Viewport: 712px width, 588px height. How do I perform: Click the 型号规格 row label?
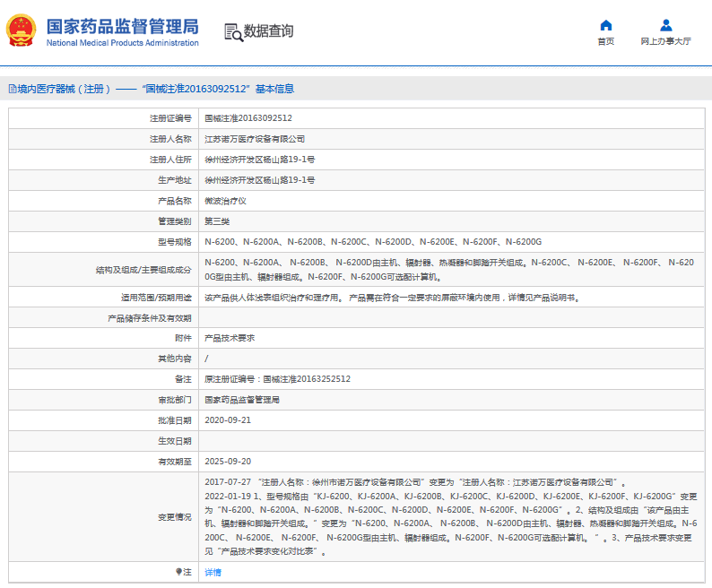click(175, 241)
